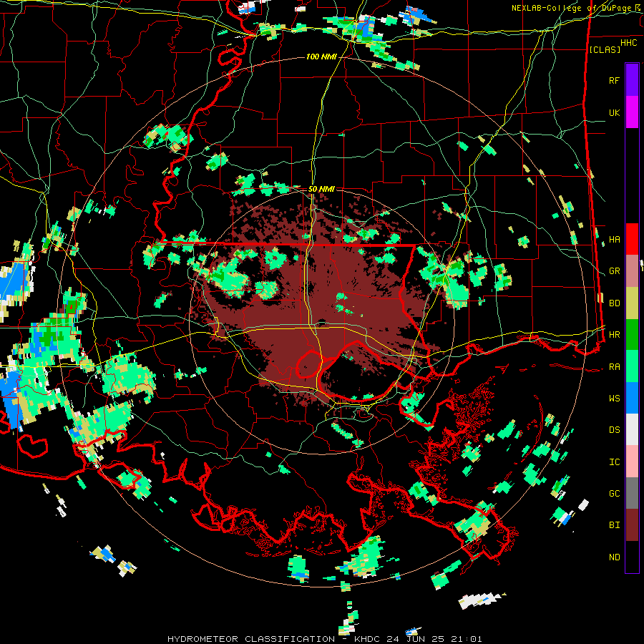The width and height of the screenshot is (644, 644).
Task: Click the brown BI legend swatch
Action: pyautogui.click(x=632, y=525)
